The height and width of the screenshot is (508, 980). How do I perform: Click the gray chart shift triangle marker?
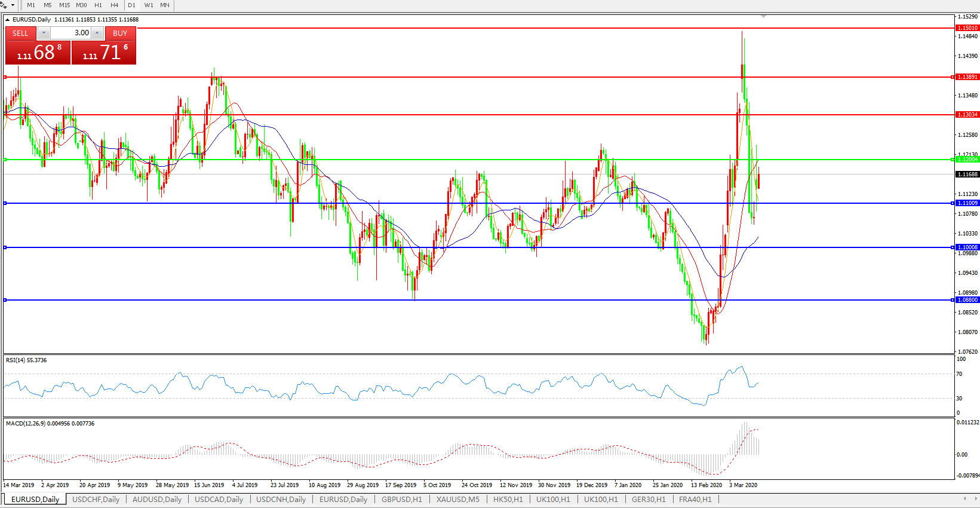pyautogui.click(x=763, y=17)
